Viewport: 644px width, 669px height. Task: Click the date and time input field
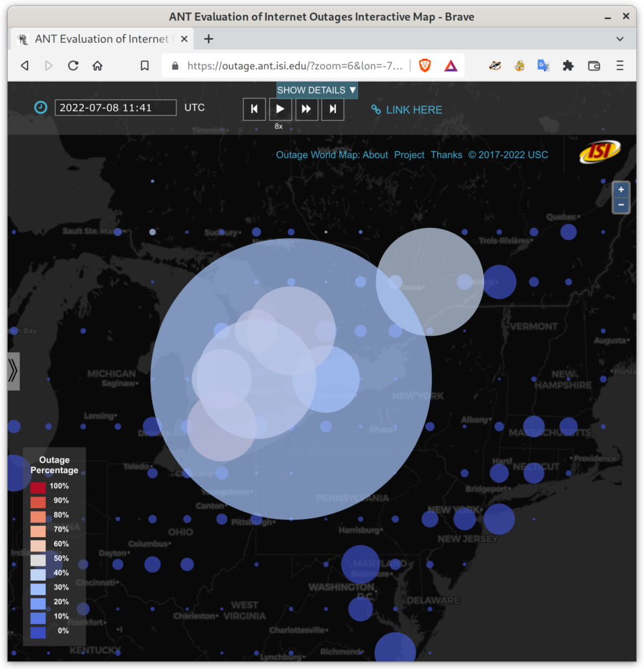pyautogui.click(x=116, y=108)
